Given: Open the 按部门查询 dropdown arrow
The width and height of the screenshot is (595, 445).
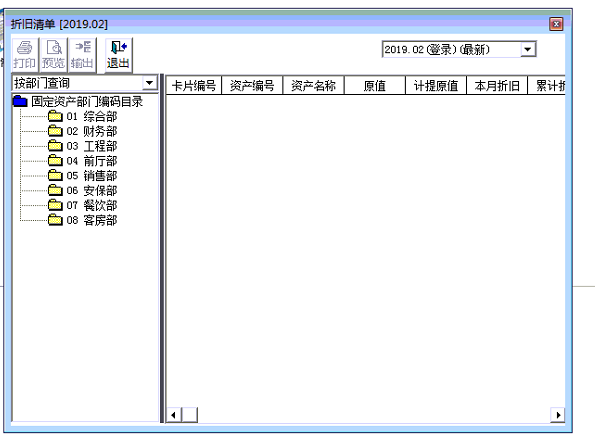Looking at the screenshot, I should click(x=150, y=82).
